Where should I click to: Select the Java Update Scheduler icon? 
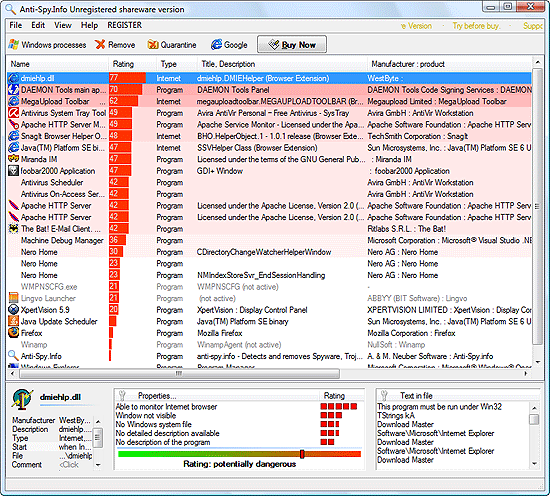tap(13, 321)
